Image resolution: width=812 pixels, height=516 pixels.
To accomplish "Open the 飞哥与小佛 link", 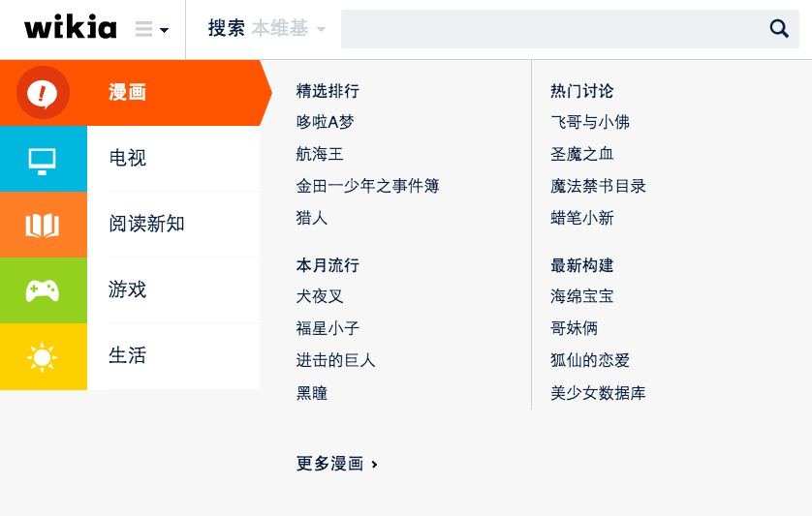I will pos(590,122).
